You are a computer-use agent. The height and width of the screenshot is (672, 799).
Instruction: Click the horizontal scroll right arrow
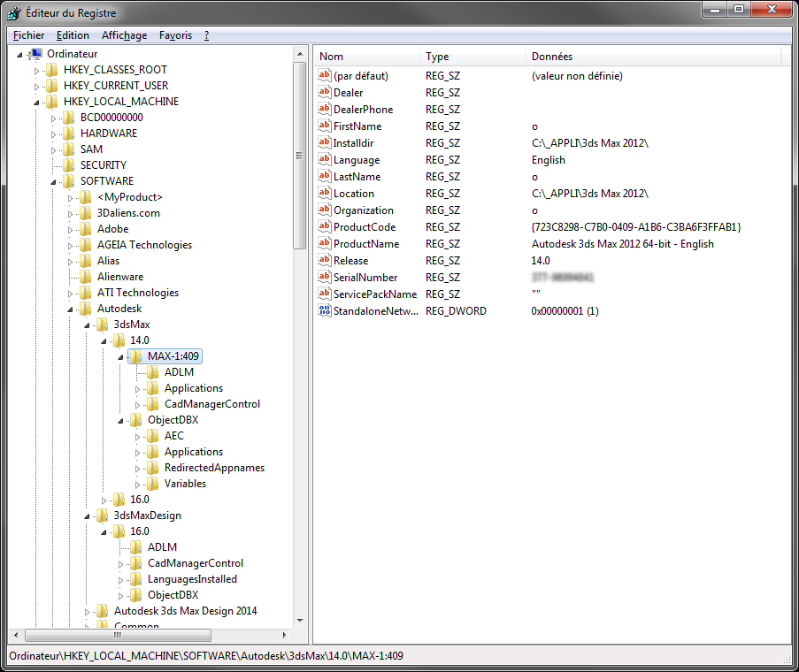point(284,635)
